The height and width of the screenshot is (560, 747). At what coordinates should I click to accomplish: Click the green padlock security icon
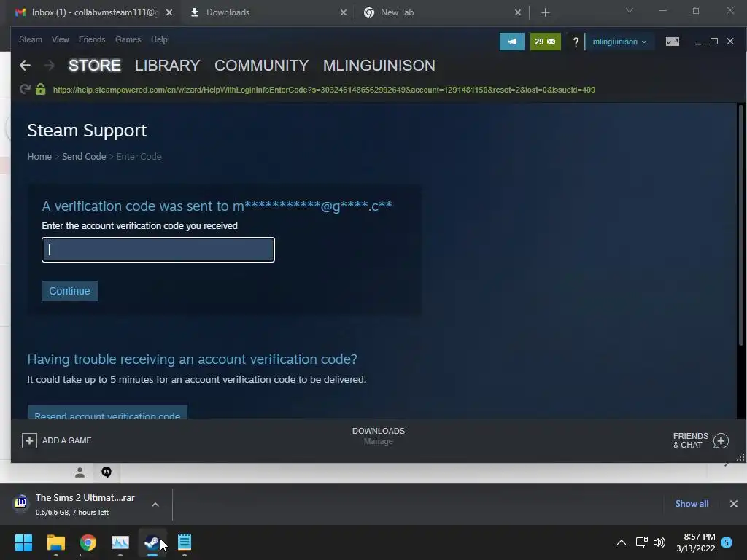point(41,89)
